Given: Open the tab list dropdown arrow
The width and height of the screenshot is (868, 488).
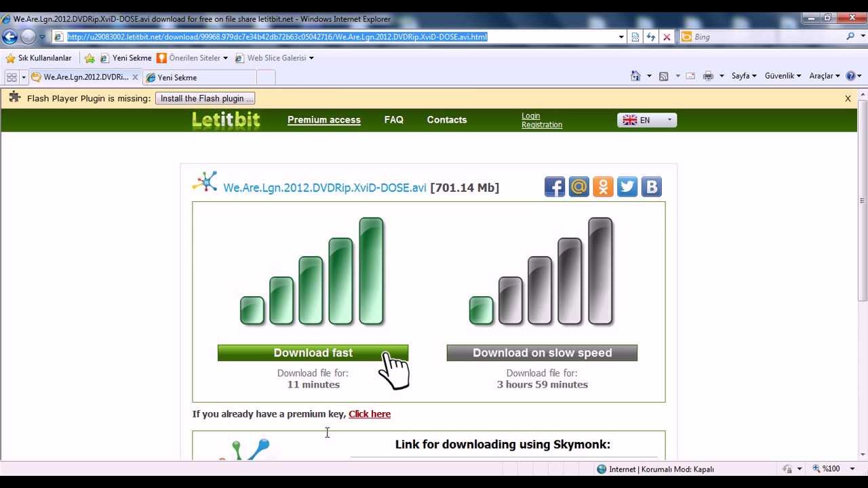Looking at the screenshot, I should tap(24, 77).
